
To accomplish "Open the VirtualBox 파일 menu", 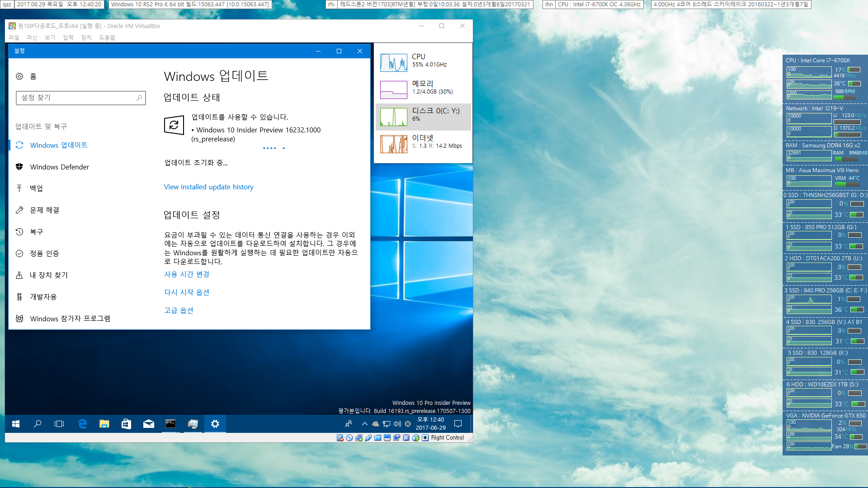I will (14, 38).
